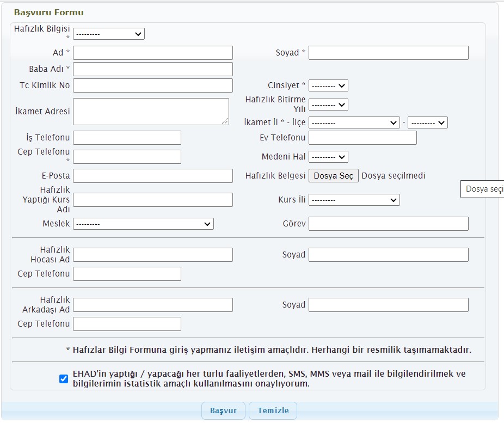Expand the Medeni Hal dropdown
Screen dimensions: 504x423
[328, 157]
